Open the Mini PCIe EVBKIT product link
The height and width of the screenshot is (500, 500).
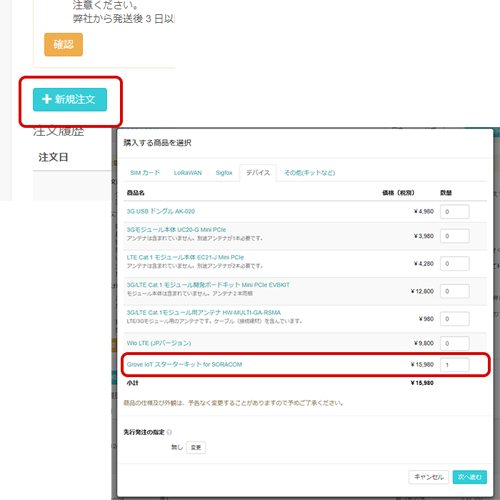208,285
